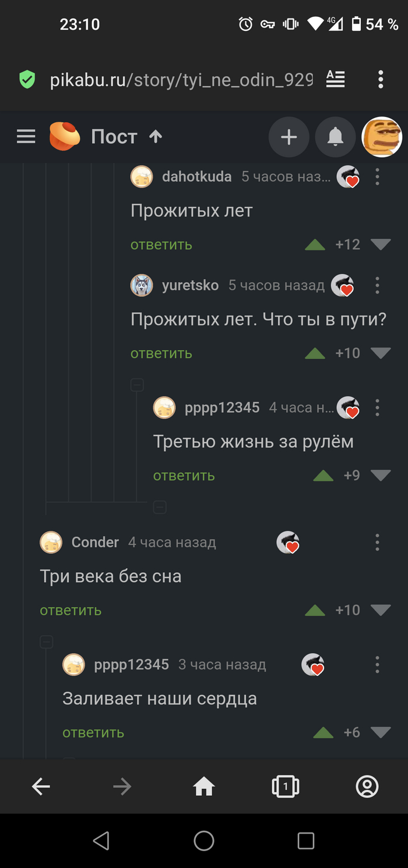This screenshot has height=868, width=408.
Task: Tap the orange Pikabu logo
Action: (64, 137)
